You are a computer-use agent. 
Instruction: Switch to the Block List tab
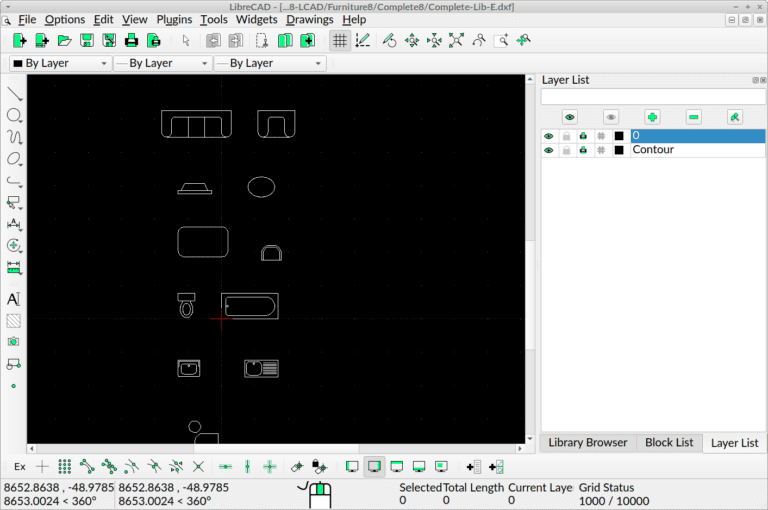[669, 442]
